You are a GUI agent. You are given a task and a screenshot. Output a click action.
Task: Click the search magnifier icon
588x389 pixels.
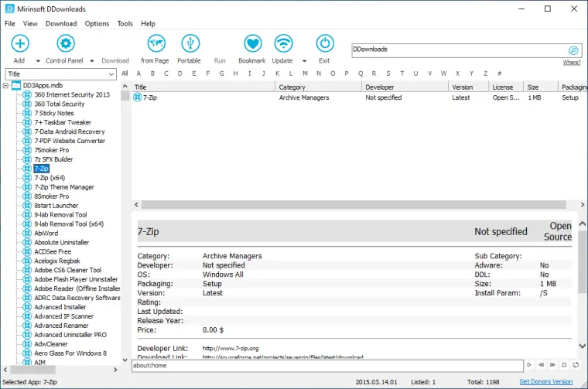click(x=573, y=49)
